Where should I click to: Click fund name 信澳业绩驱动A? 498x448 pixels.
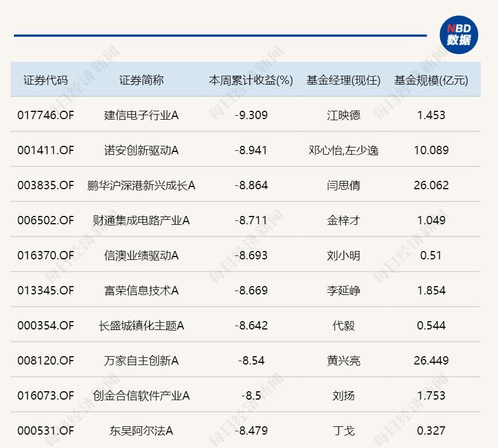[x=141, y=255]
